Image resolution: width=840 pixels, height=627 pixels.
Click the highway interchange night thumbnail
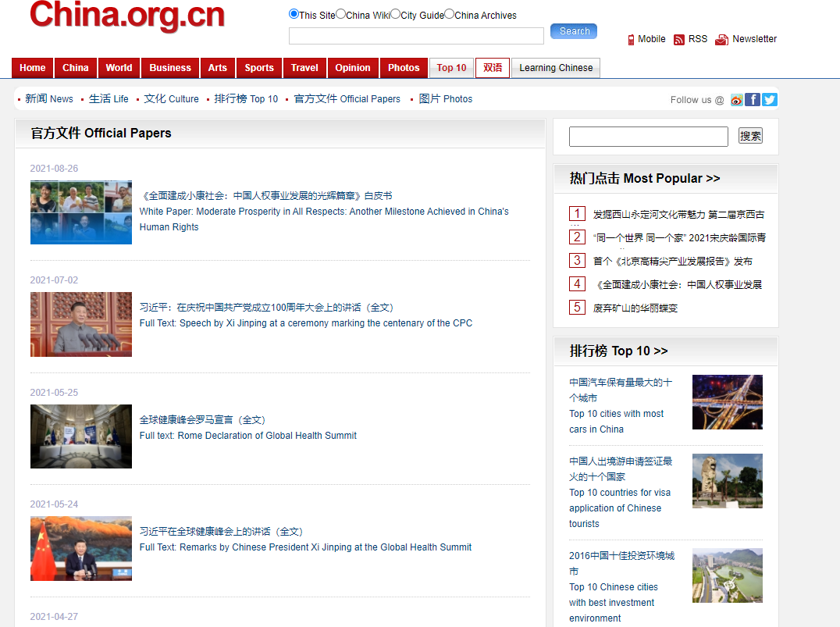(728, 402)
